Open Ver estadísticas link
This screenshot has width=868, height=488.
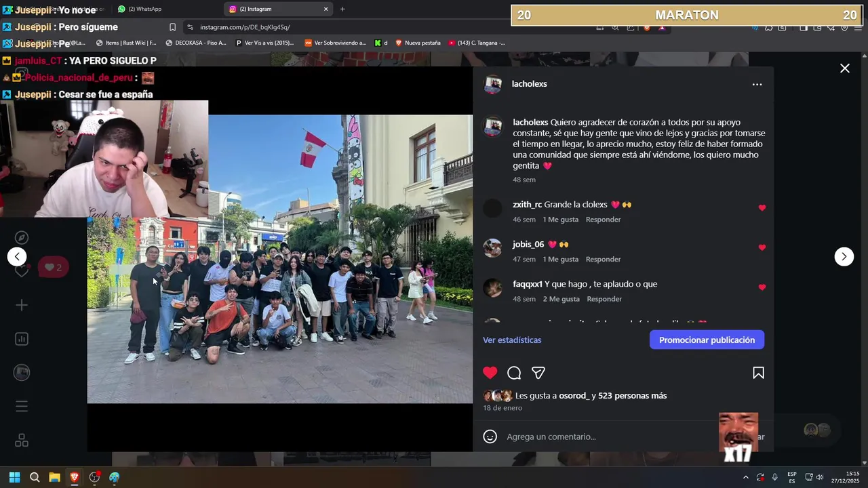pos(512,340)
